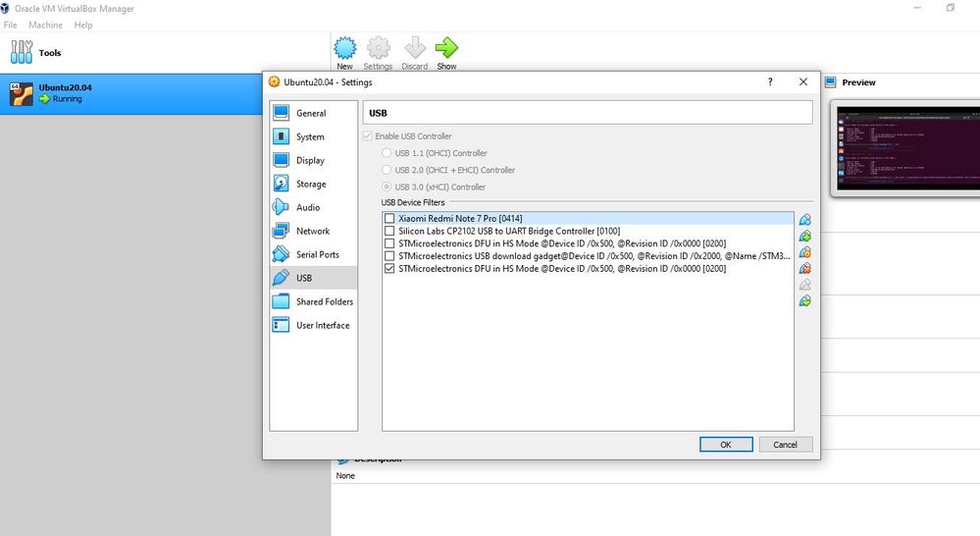Click the remove selected USB filter icon

pos(805,268)
